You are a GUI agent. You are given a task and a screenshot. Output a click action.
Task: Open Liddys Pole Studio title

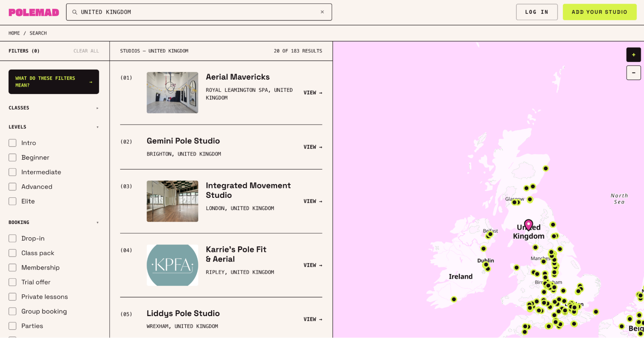click(183, 314)
